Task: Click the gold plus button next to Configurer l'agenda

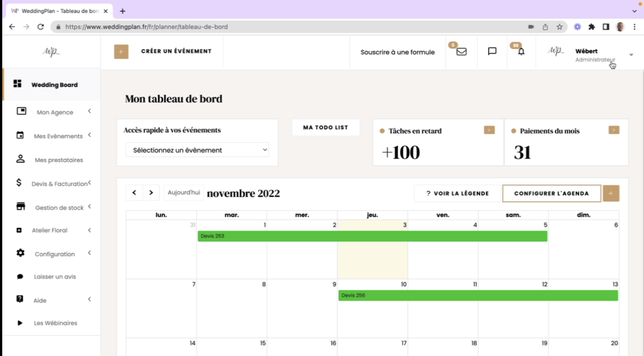Action: (610, 193)
